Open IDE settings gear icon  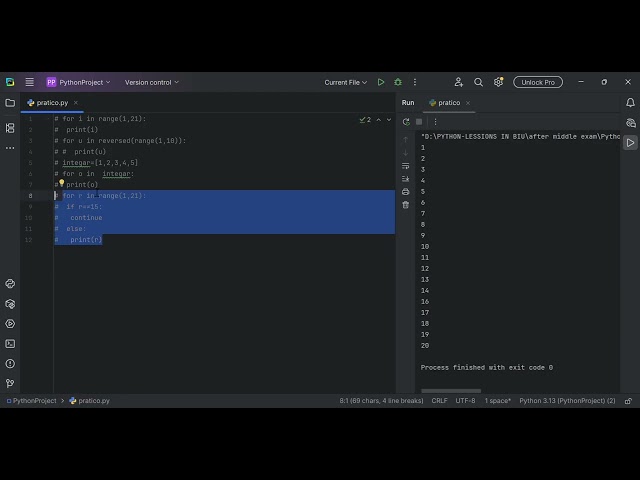[498, 82]
